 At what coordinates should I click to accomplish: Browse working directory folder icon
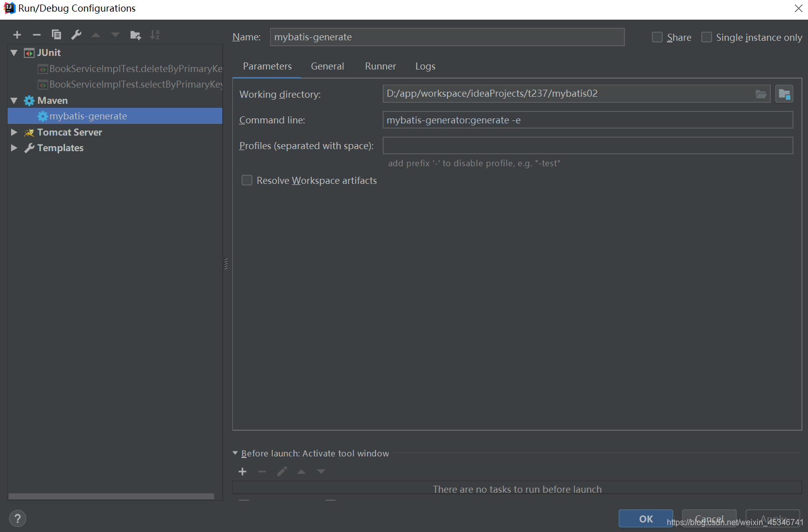click(x=761, y=94)
